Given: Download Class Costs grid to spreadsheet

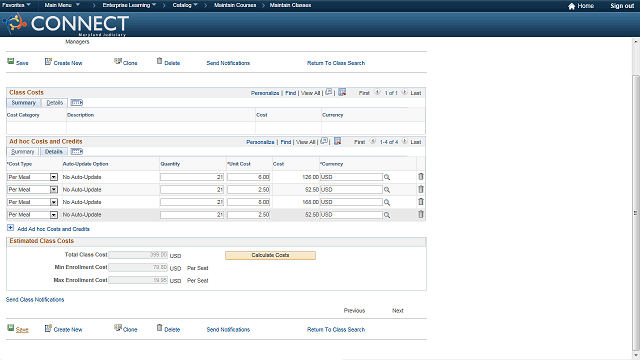Looking at the screenshot, I should (342, 92).
